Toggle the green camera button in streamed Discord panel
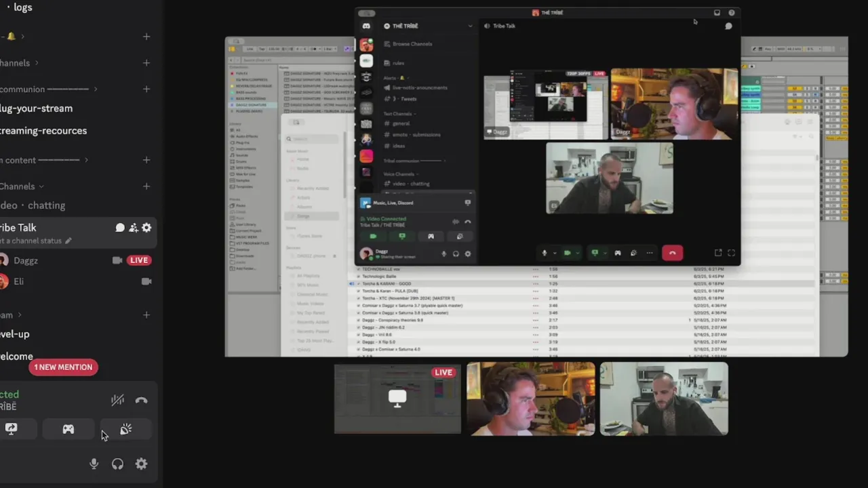This screenshot has height=488, width=868. click(373, 237)
